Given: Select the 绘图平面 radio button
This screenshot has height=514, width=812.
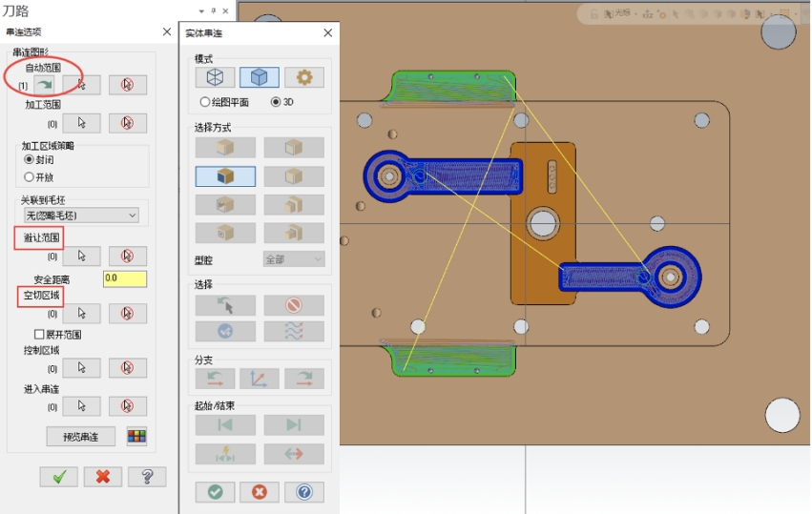Looking at the screenshot, I should pyautogui.click(x=205, y=102).
